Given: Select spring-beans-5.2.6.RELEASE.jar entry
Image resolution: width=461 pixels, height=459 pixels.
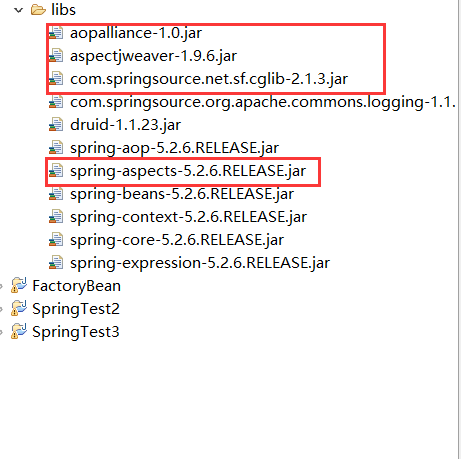Looking at the screenshot, I should 171,194.
